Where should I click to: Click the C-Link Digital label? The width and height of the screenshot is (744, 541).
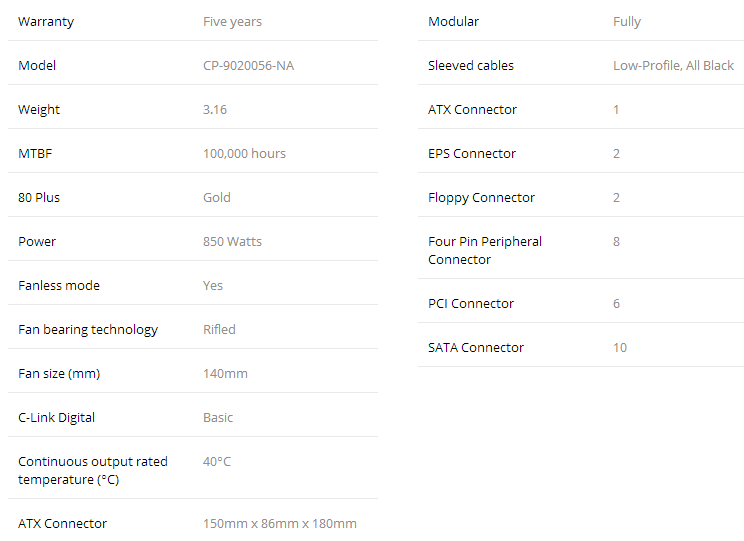[56, 418]
